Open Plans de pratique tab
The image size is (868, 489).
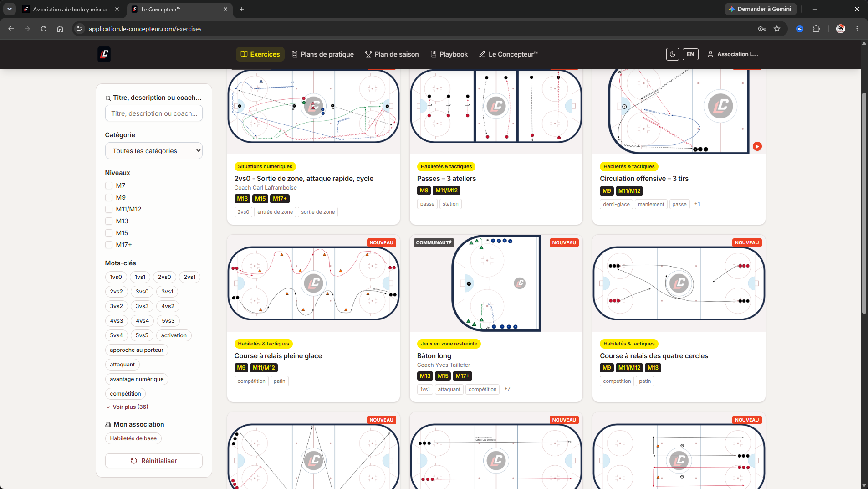tap(322, 54)
